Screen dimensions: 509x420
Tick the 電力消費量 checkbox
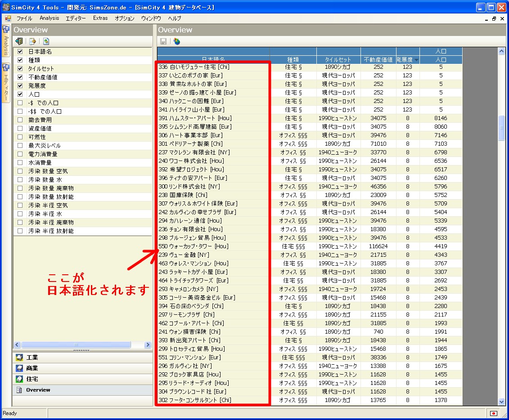[20, 154]
